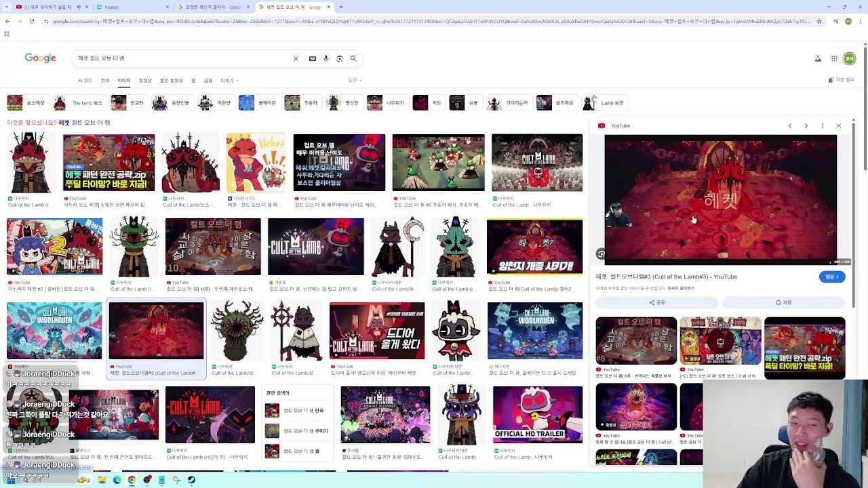Expand the 더보기 more filters menu
This screenshot has height=488, width=868.
click(228, 81)
